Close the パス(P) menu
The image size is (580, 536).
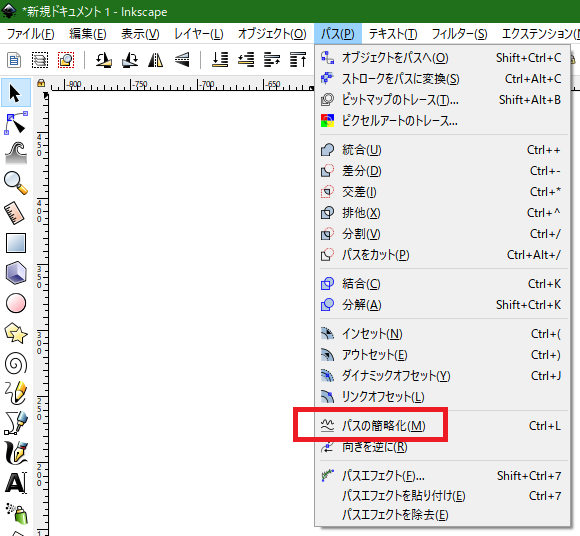(337, 34)
